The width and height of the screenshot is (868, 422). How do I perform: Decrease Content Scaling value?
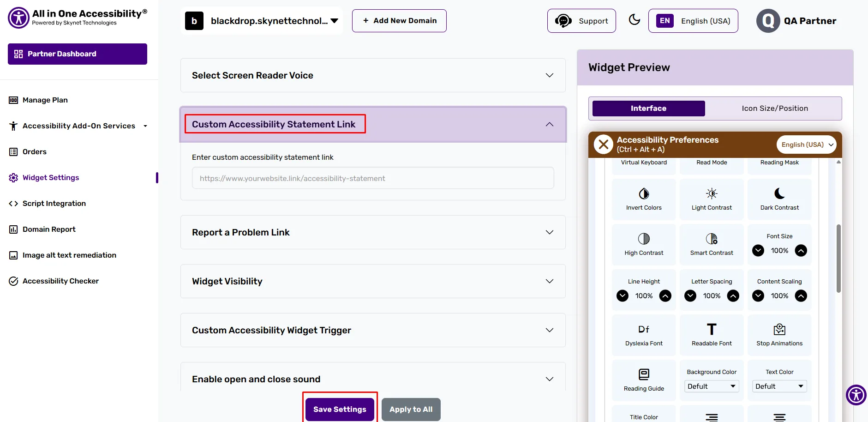(758, 295)
